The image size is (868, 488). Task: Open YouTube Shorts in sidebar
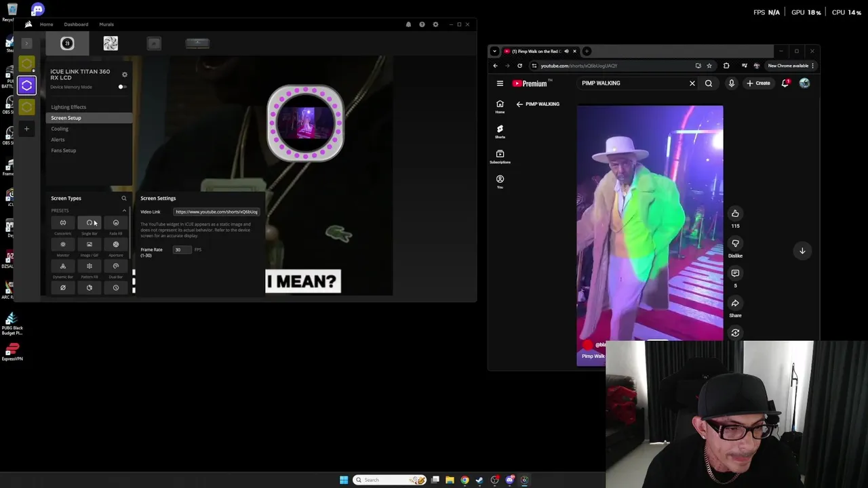click(x=500, y=131)
